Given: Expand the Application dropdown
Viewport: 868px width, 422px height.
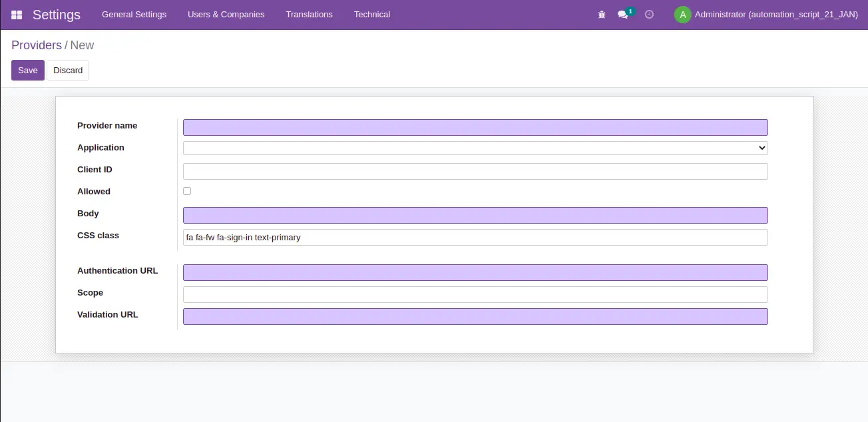Looking at the screenshot, I should (475, 148).
